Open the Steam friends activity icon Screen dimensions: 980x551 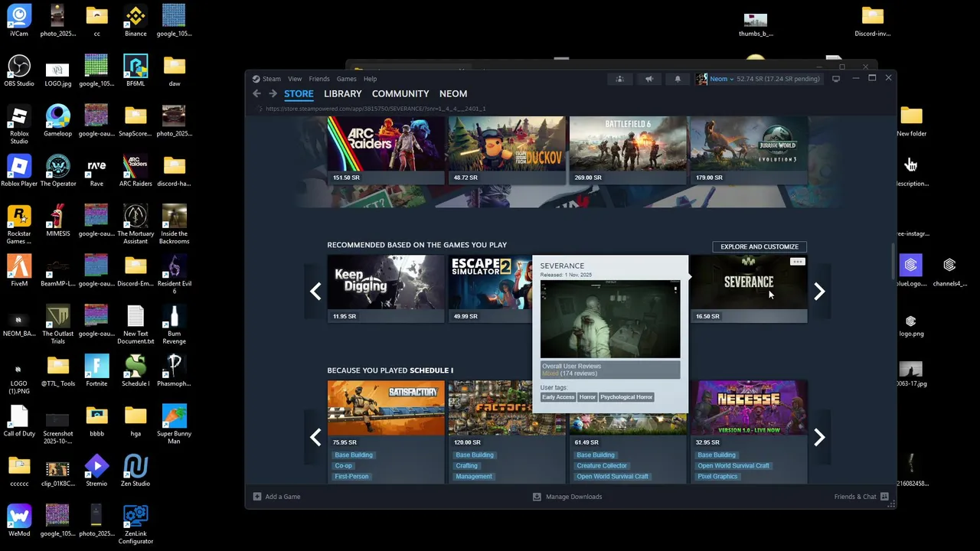pyautogui.click(x=620, y=79)
